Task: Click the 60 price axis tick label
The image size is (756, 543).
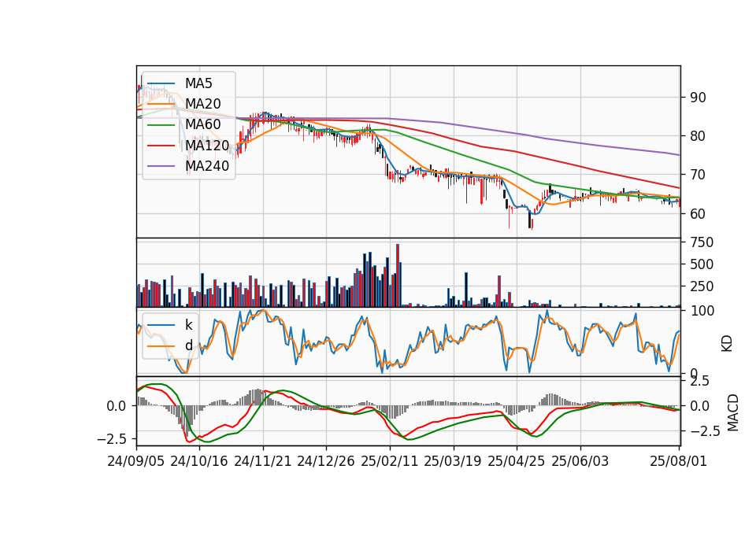Action: click(698, 214)
